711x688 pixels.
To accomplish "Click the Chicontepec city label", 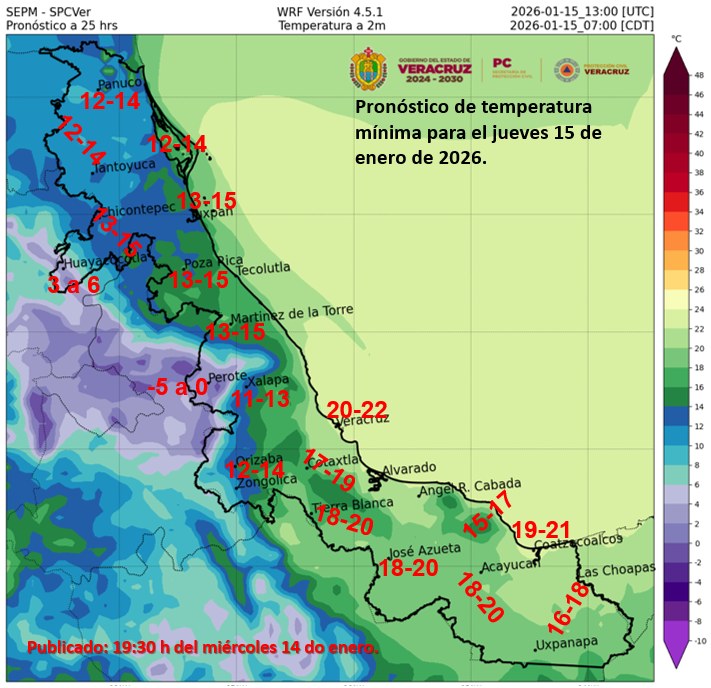I will coord(136,210).
